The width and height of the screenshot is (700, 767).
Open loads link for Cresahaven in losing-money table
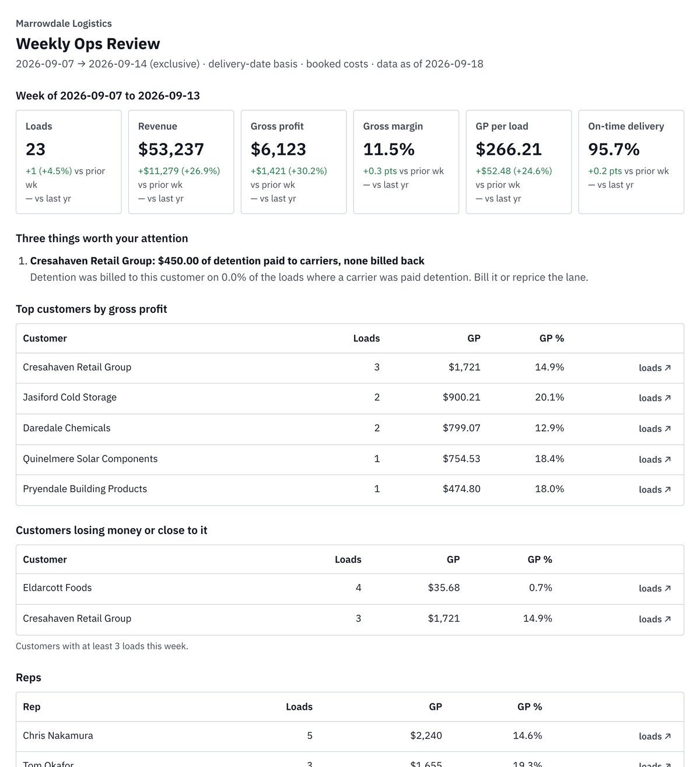[x=654, y=619]
